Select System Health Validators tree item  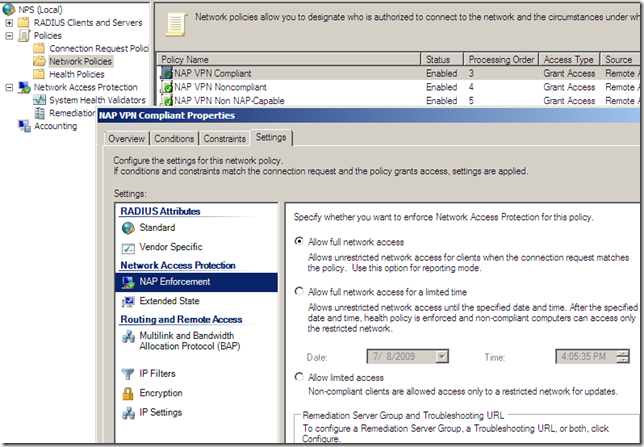tap(97, 100)
